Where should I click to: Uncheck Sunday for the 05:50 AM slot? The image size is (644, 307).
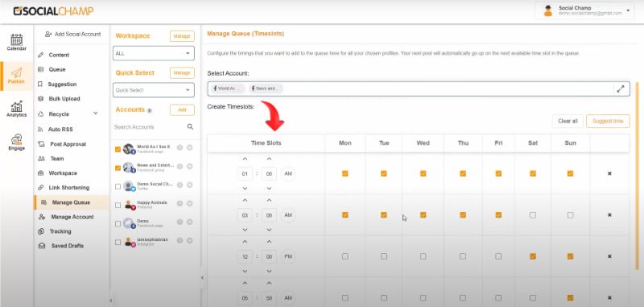570,297
